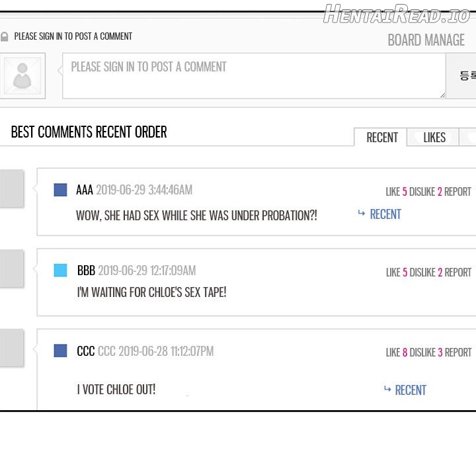Open the Board Manage link

(426, 40)
